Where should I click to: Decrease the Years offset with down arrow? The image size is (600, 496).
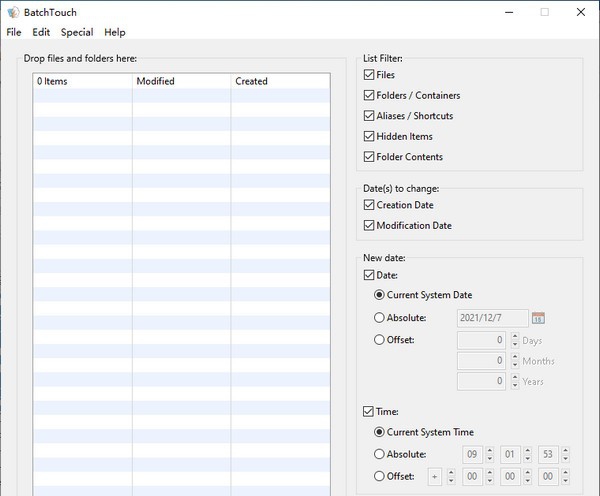(515, 385)
